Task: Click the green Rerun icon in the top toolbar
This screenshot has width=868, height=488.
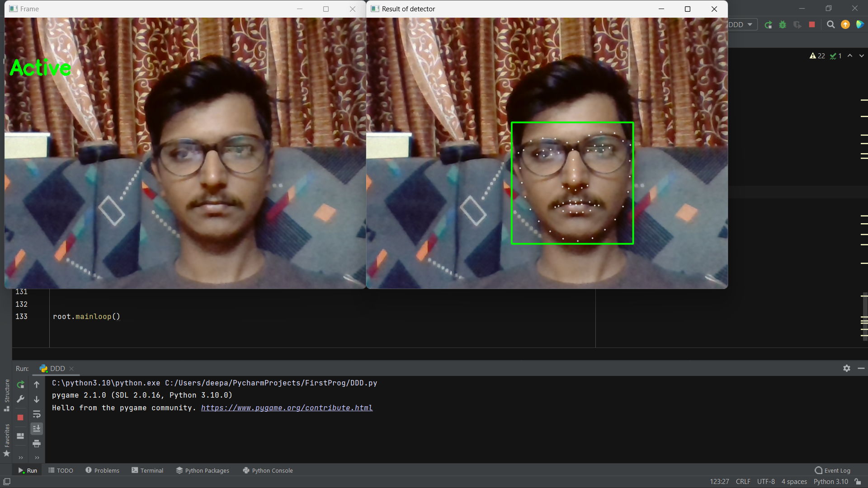Action: [768, 25]
